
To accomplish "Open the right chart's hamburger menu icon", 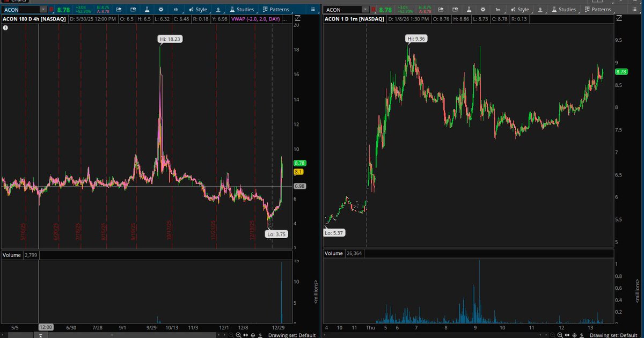I will click(634, 10).
